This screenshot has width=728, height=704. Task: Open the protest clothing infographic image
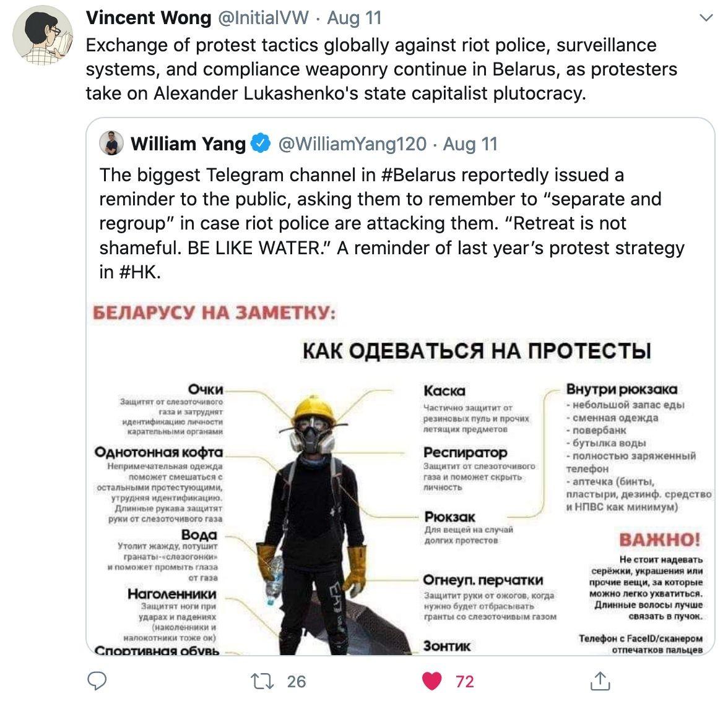click(x=400, y=476)
